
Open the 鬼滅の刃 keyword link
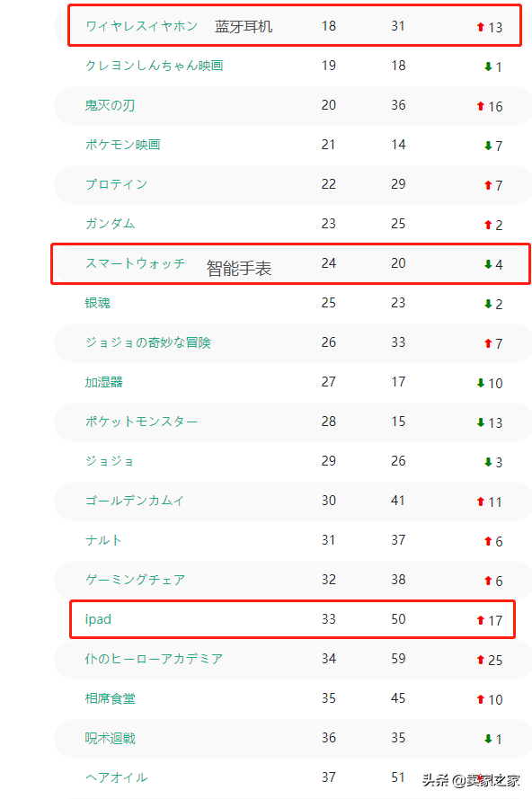110,105
